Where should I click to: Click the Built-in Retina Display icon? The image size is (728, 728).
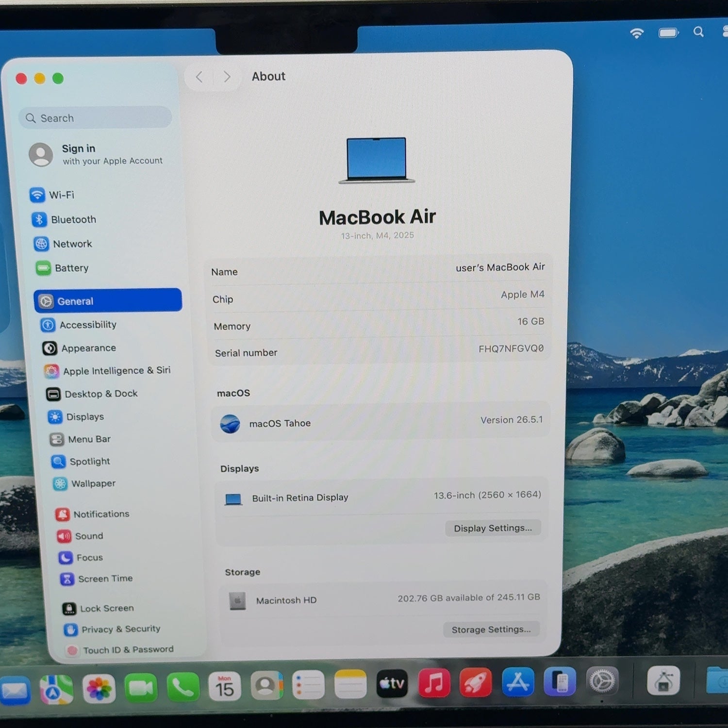pos(233,499)
